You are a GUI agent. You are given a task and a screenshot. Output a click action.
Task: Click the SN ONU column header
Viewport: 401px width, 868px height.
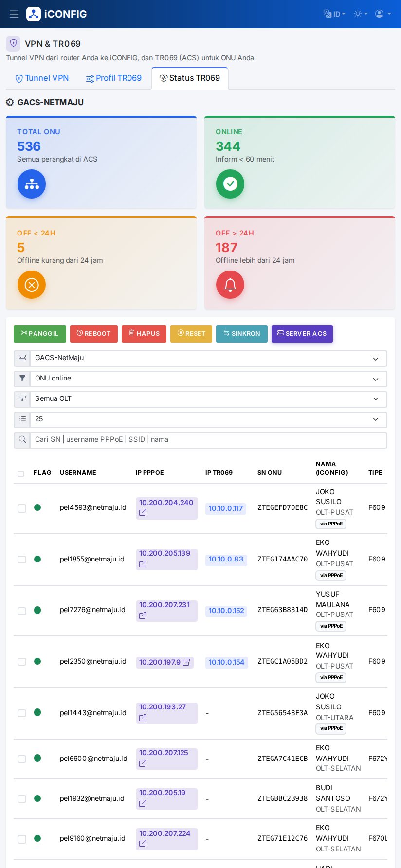pos(270,473)
